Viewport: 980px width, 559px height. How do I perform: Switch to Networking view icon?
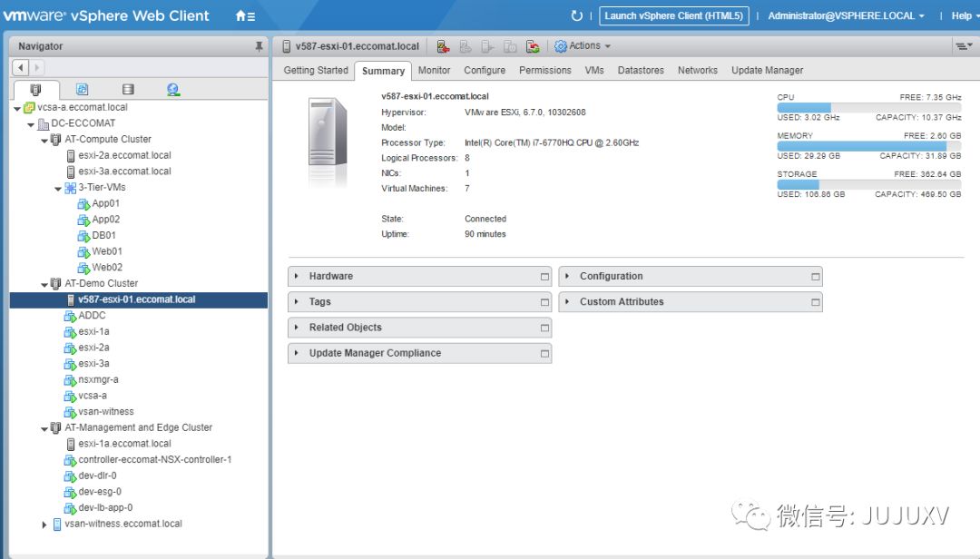click(173, 90)
